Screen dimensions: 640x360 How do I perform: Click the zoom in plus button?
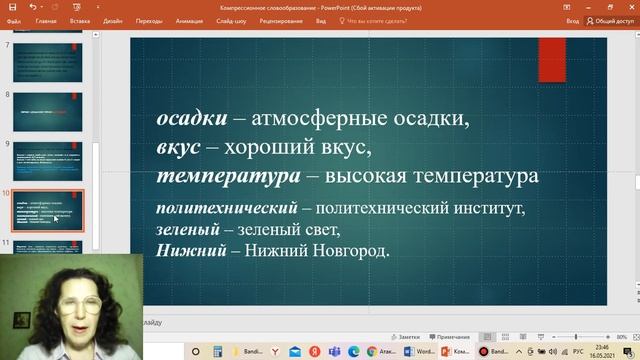click(x=608, y=337)
